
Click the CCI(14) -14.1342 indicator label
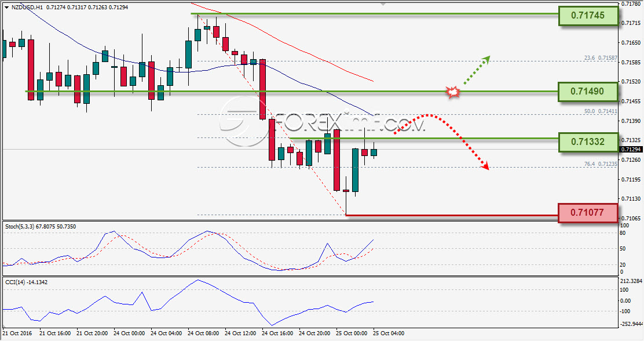[x=26, y=282]
